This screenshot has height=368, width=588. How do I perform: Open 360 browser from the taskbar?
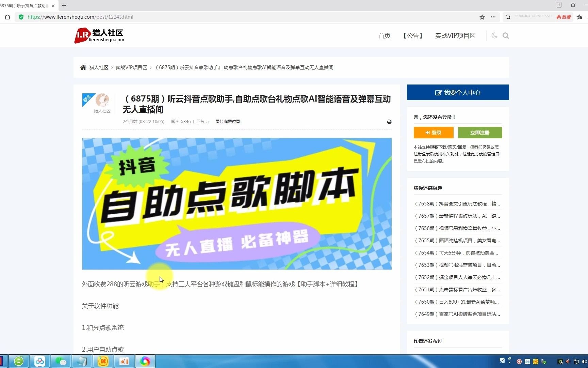(x=19, y=361)
